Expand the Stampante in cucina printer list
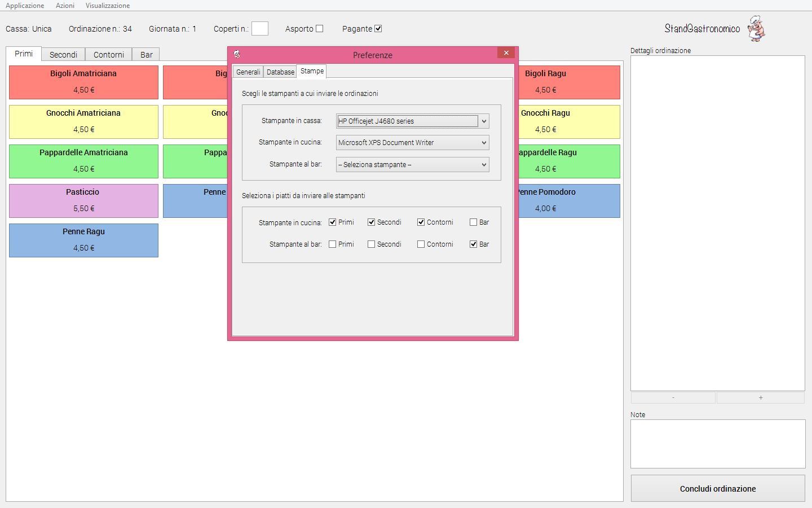This screenshot has height=508, width=812. [413, 143]
